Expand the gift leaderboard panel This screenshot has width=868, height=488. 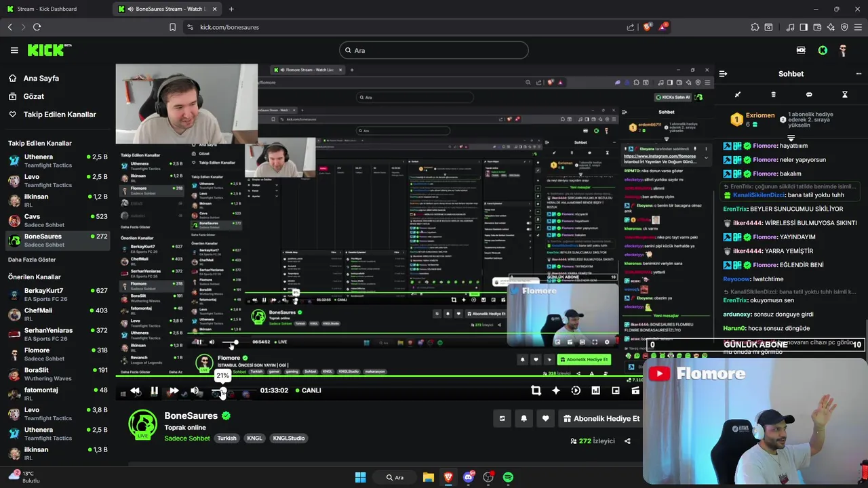coord(791,138)
